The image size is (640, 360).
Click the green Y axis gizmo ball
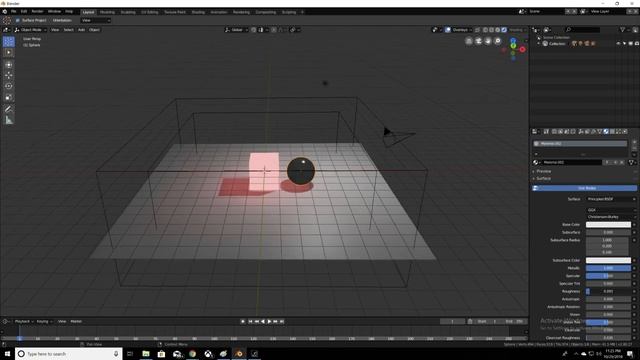tap(513, 46)
